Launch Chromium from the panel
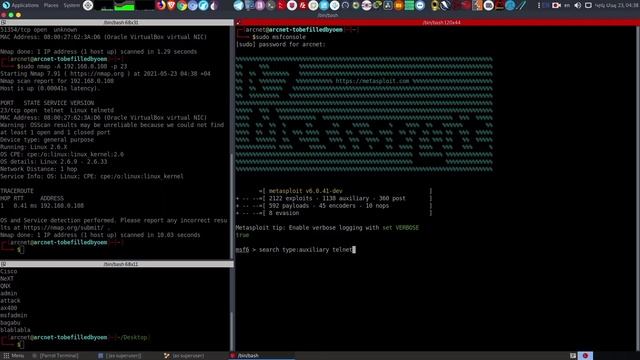This screenshot has height=360, width=640. pos(193,5)
